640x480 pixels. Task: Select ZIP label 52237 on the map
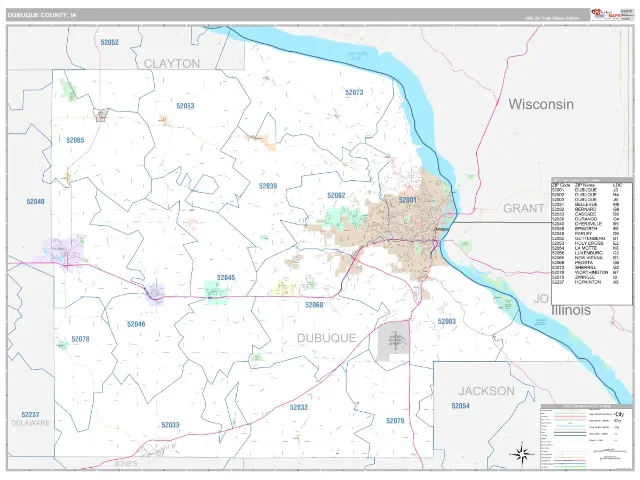coord(30,415)
